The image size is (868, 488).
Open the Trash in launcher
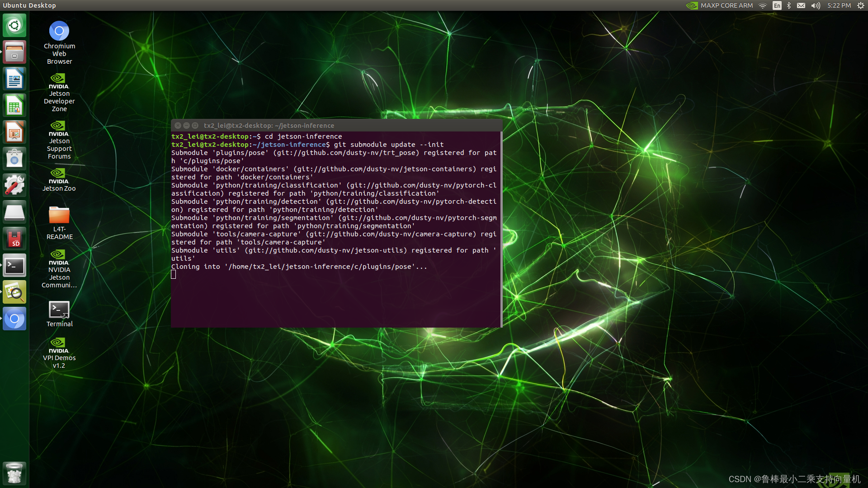point(14,473)
